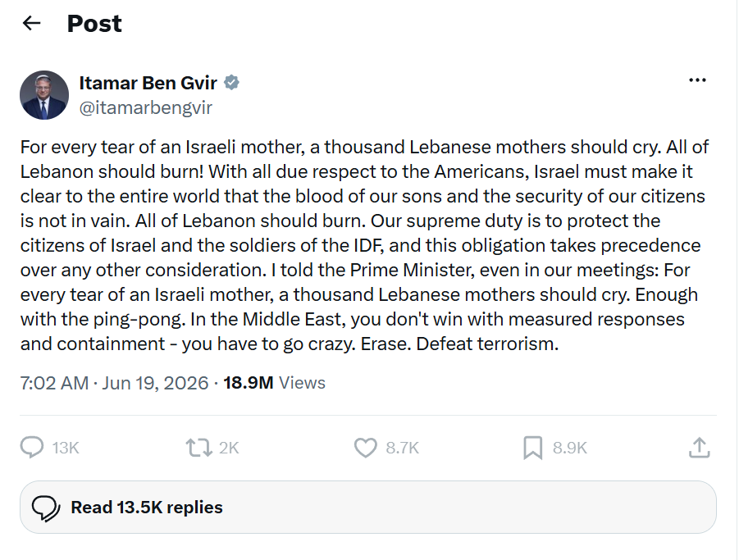Click the 13K reply count
This screenshot has height=560, width=739.
[66, 448]
